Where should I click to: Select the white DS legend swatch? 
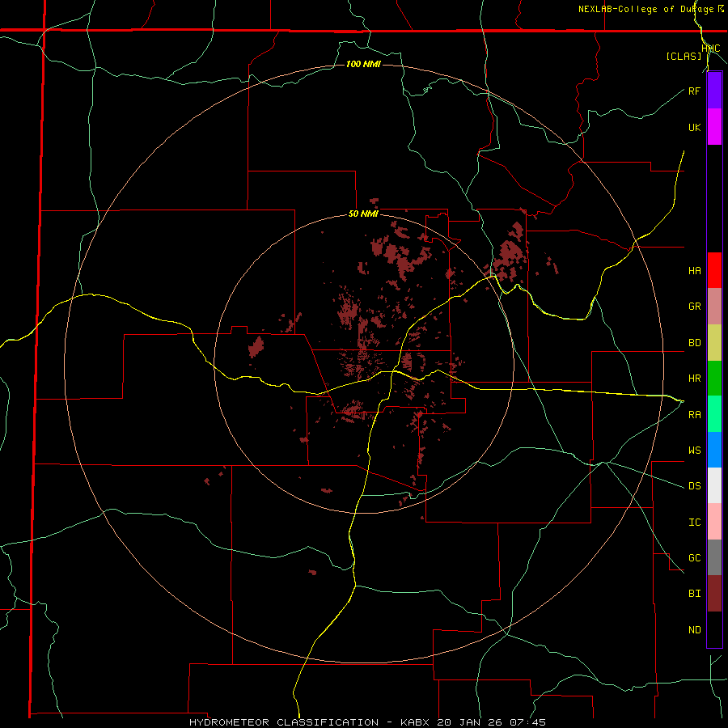tap(714, 485)
